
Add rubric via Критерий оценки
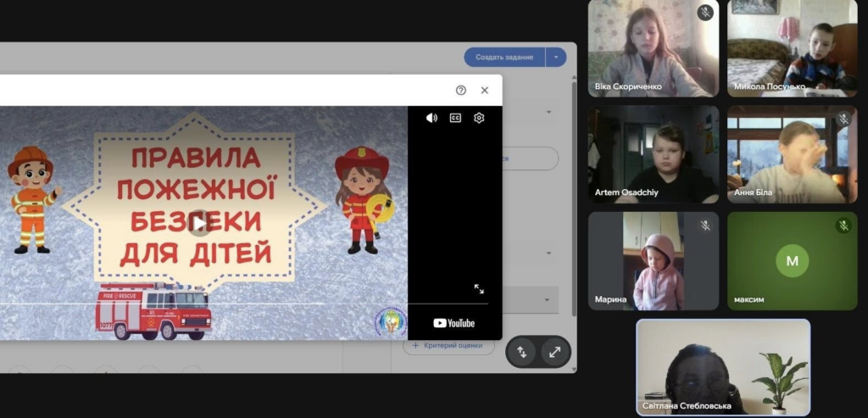click(448, 345)
